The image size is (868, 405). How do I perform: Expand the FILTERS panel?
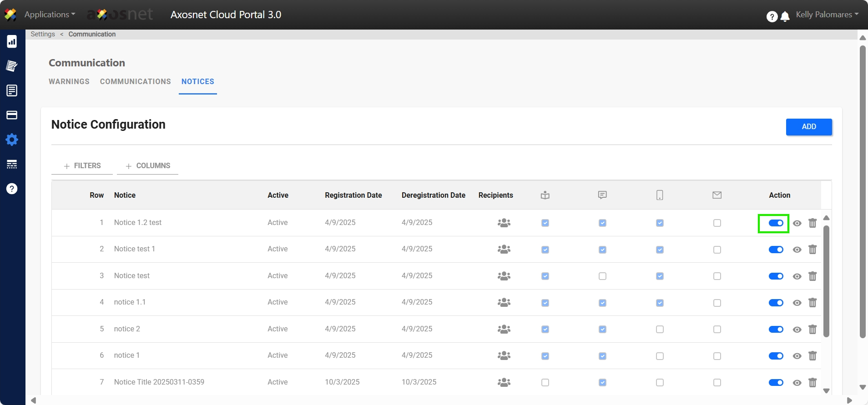pyautogui.click(x=82, y=166)
